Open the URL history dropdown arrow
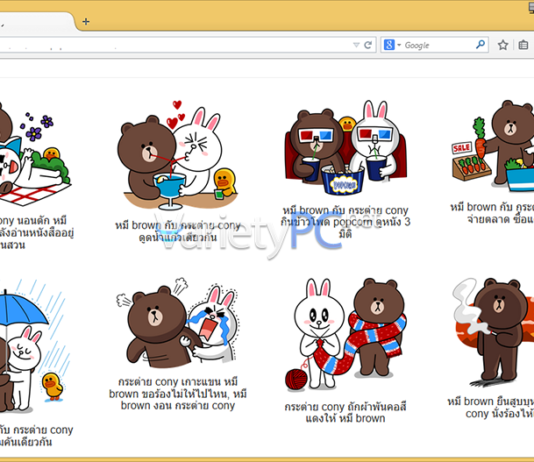 356,45
